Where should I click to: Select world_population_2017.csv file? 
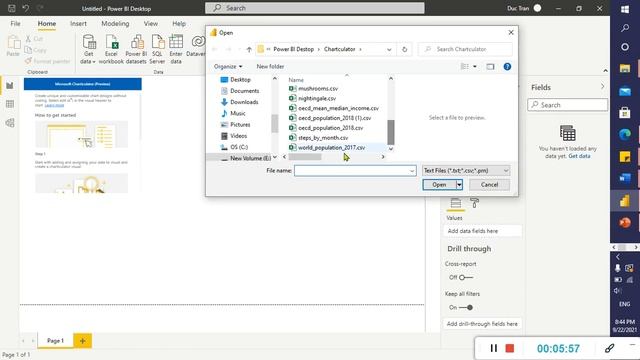331,147
